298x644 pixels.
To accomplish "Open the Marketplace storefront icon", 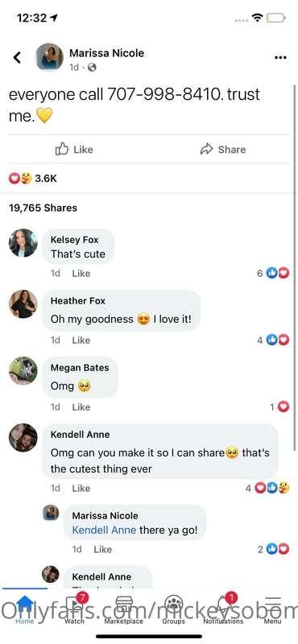I will click(123, 605).
